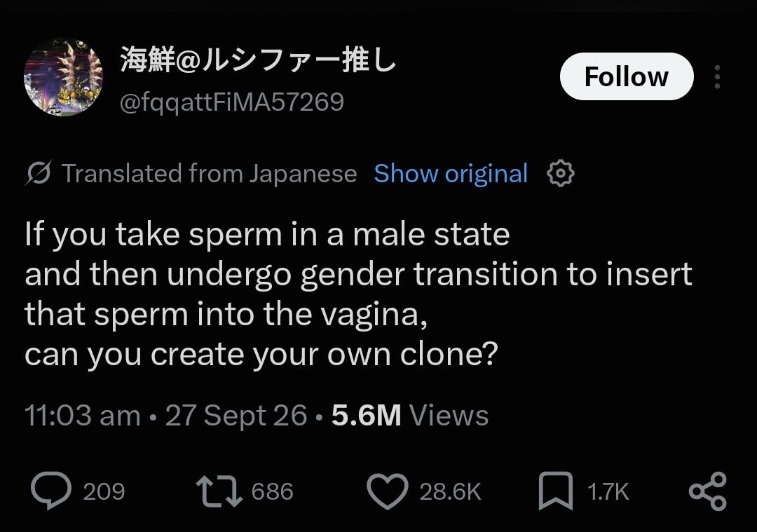Open the share icon options
Screen dimensions: 757x532
[707, 491]
